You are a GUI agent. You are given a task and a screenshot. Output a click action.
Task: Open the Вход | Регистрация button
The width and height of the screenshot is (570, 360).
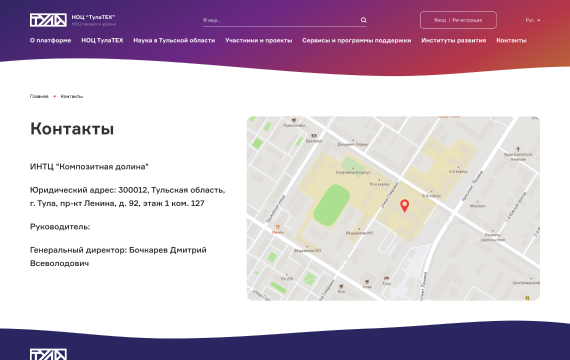pos(458,20)
